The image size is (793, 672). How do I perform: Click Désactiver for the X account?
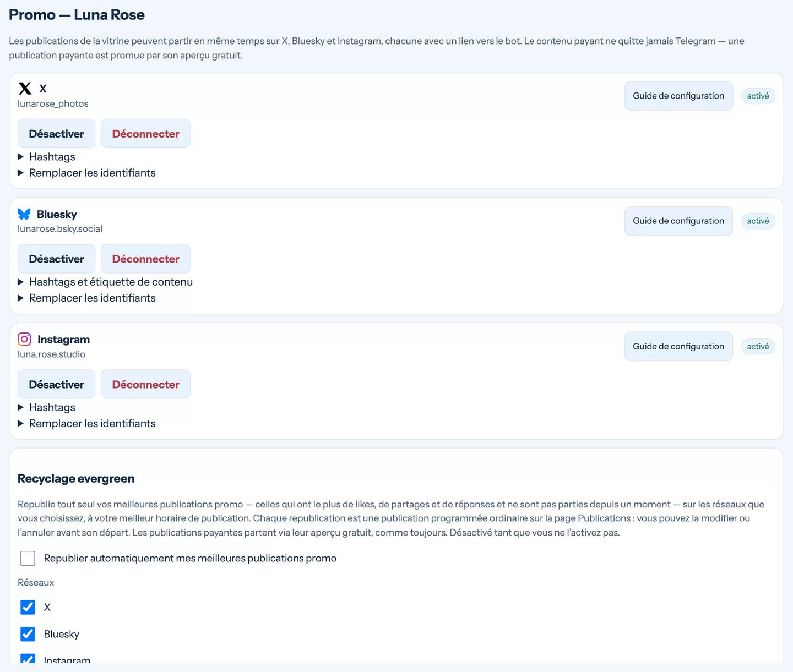tap(57, 134)
